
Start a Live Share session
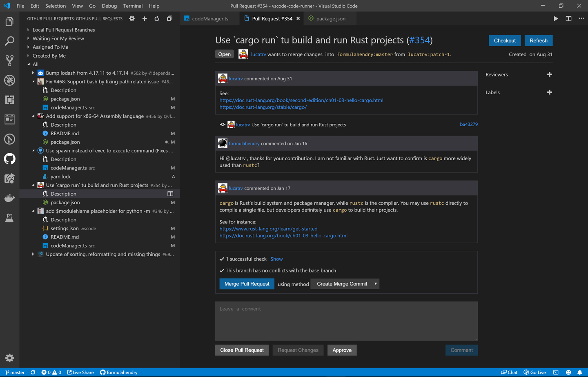80,372
